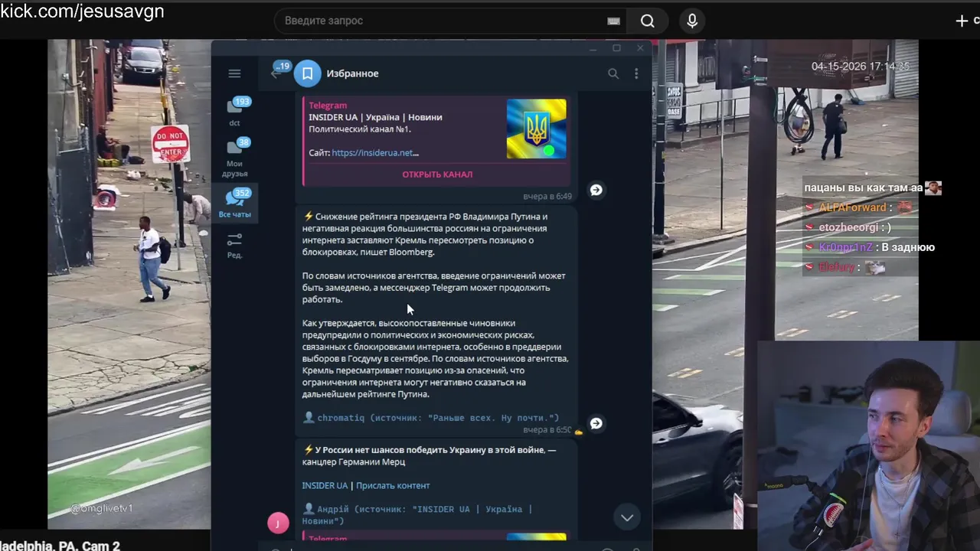Forward the Bloomberg Putin rating message
The image size is (980, 551).
tap(596, 423)
